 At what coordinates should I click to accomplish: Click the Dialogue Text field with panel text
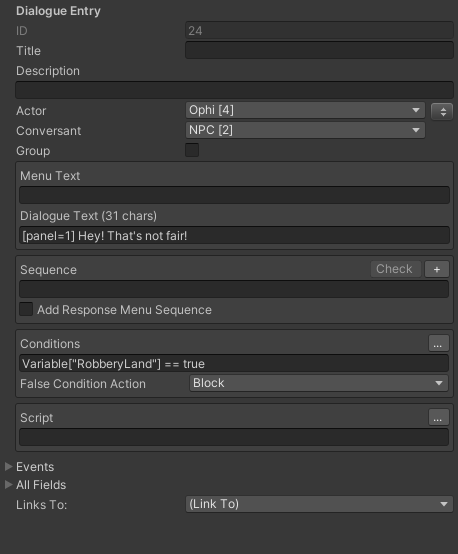[234, 235]
